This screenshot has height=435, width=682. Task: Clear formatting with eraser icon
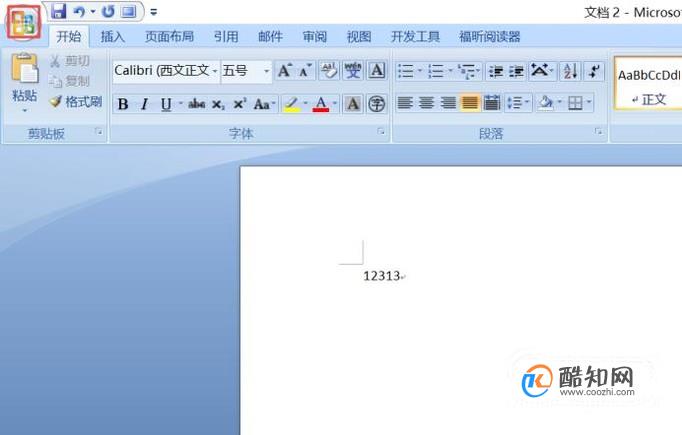(x=329, y=70)
